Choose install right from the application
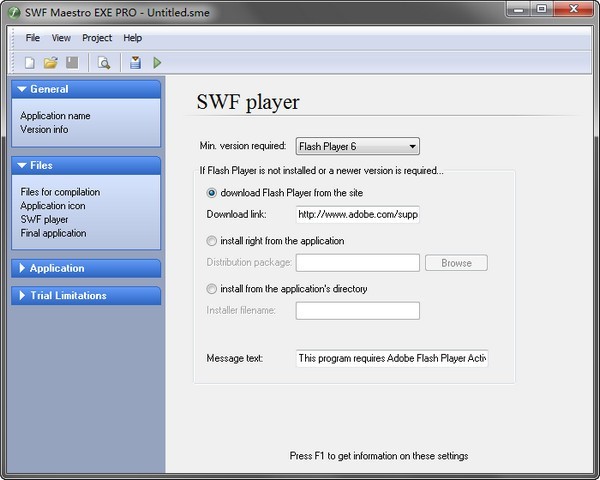This screenshot has height=480, width=600. pyautogui.click(x=211, y=241)
